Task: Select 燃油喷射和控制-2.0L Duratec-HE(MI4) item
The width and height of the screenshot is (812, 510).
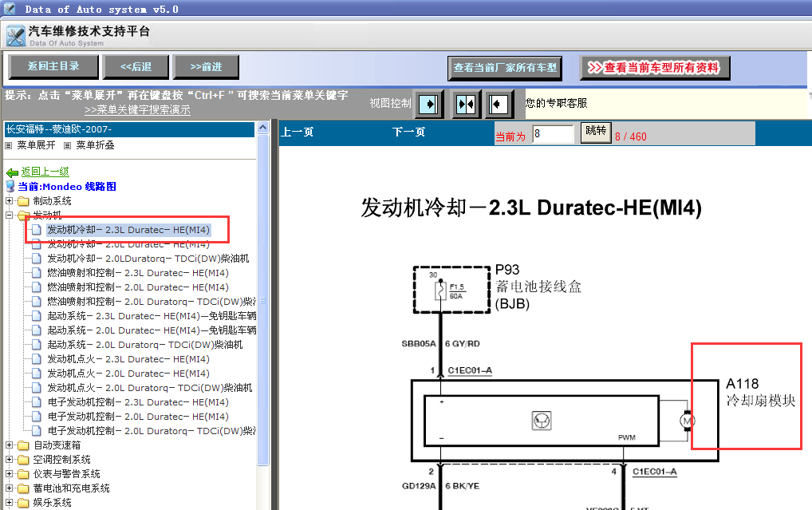Action: tap(138, 287)
